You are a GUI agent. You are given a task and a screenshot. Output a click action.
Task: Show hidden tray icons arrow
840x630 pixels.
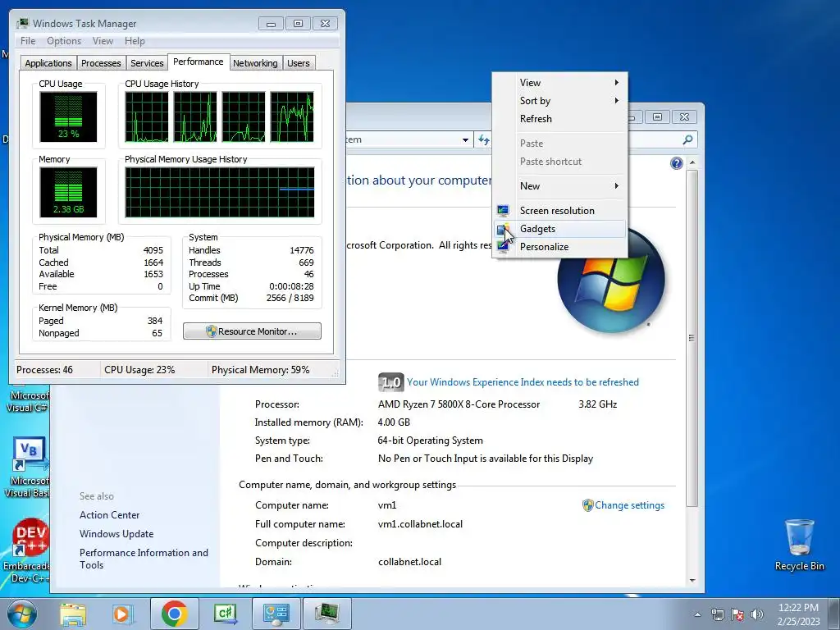[x=697, y=614]
